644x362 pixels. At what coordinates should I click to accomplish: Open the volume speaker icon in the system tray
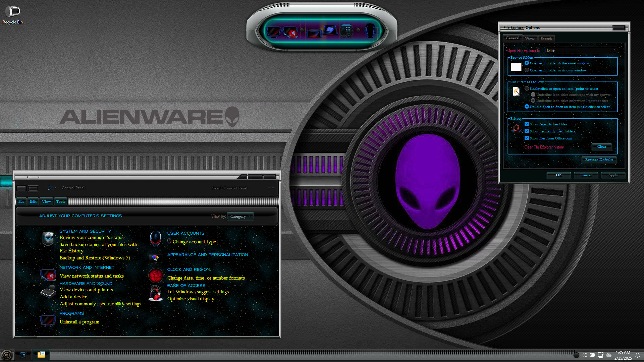pyautogui.click(x=584, y=355)
